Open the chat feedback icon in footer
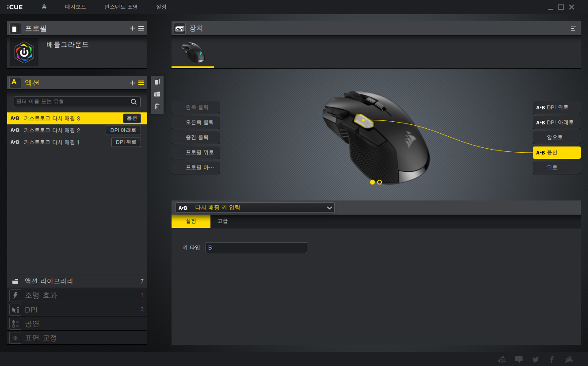Image resolution: width=588 pixels, height=366 pixels. coord(519,359)
